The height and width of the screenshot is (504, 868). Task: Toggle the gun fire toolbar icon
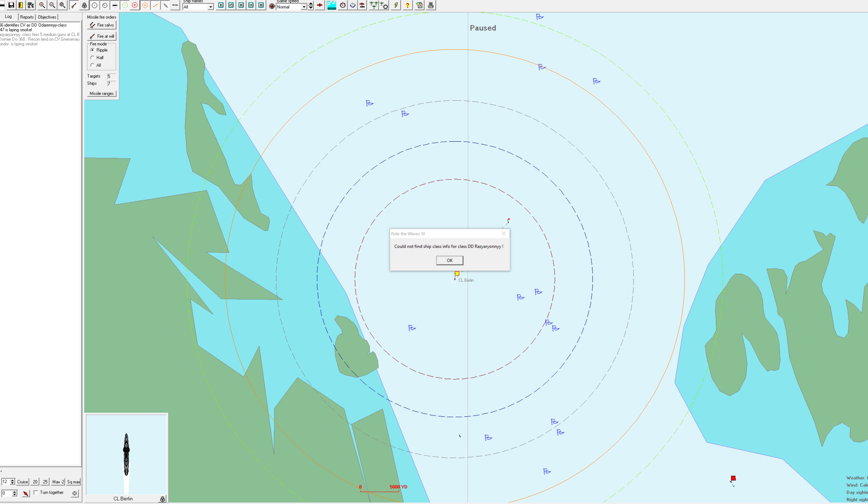[74, 5]
